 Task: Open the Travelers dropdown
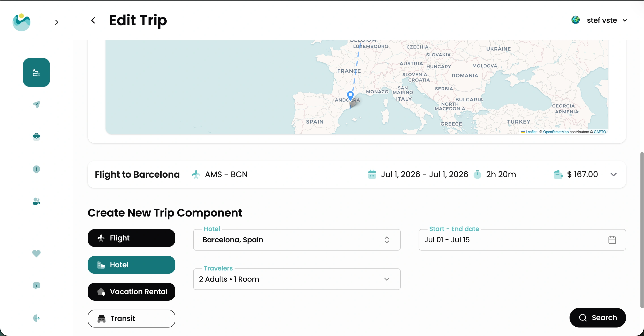pos(297,279)
